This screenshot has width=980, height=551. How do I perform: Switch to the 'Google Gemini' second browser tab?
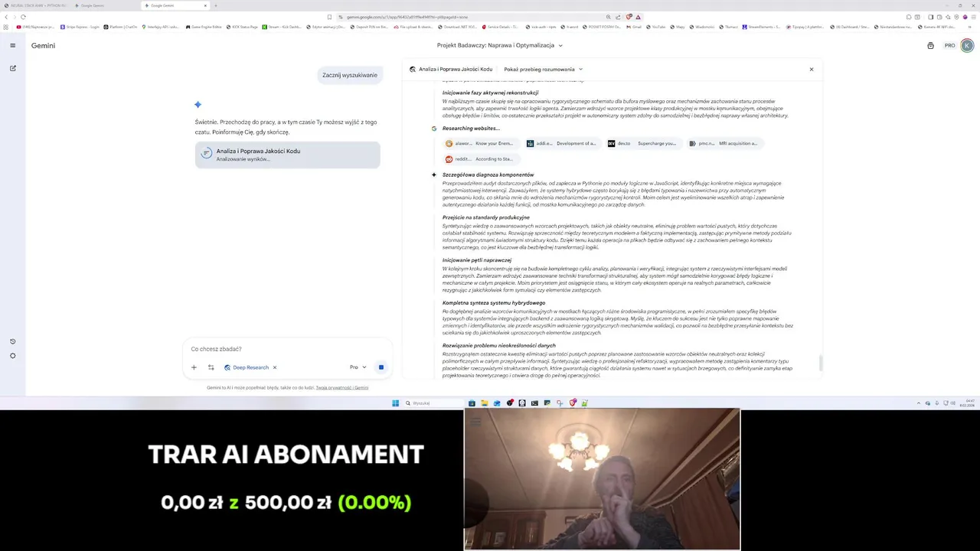click(x=104, y=5)
